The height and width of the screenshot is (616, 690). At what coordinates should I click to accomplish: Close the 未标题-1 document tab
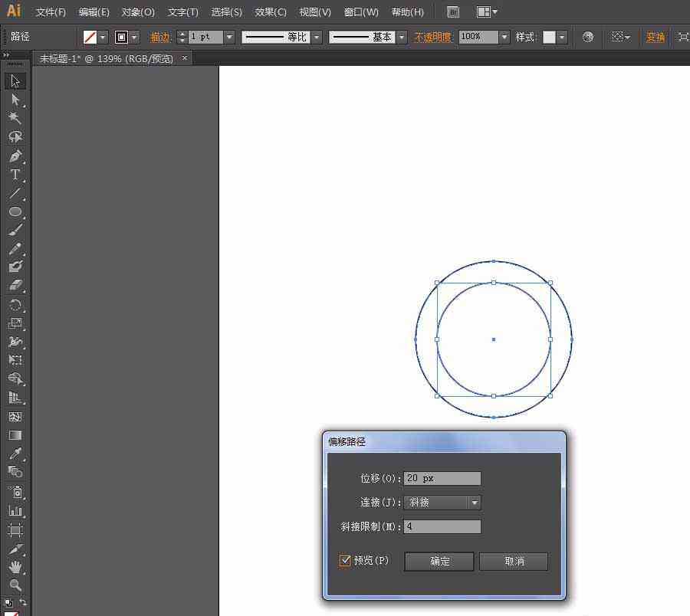(x=184, y=57)
